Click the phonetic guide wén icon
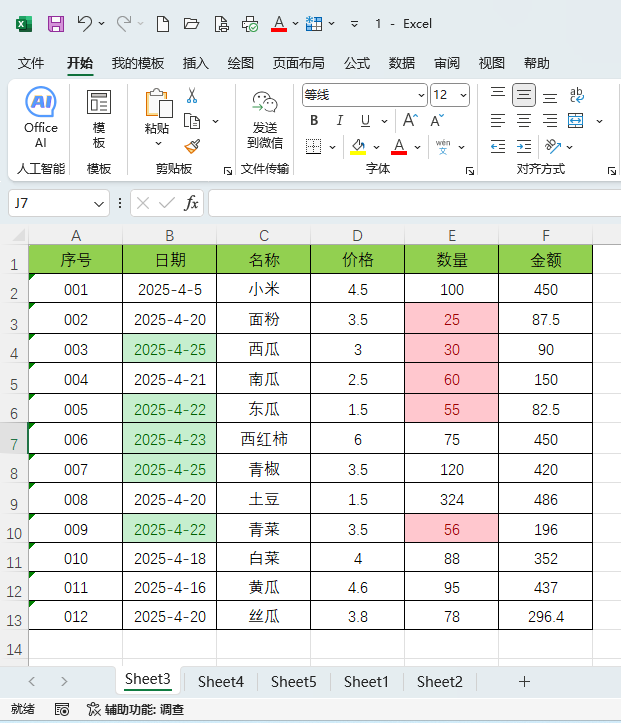 coord(443,147)
